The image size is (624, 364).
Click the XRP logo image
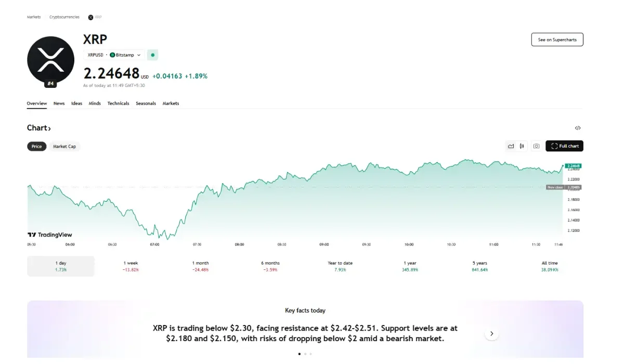[x=50, y=59]
